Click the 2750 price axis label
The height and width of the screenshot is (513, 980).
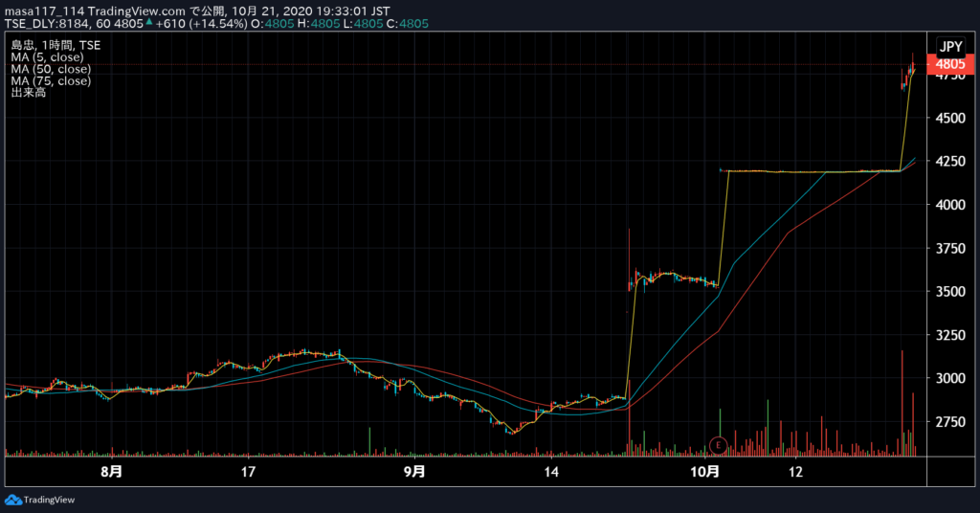(x=950, y=422)
